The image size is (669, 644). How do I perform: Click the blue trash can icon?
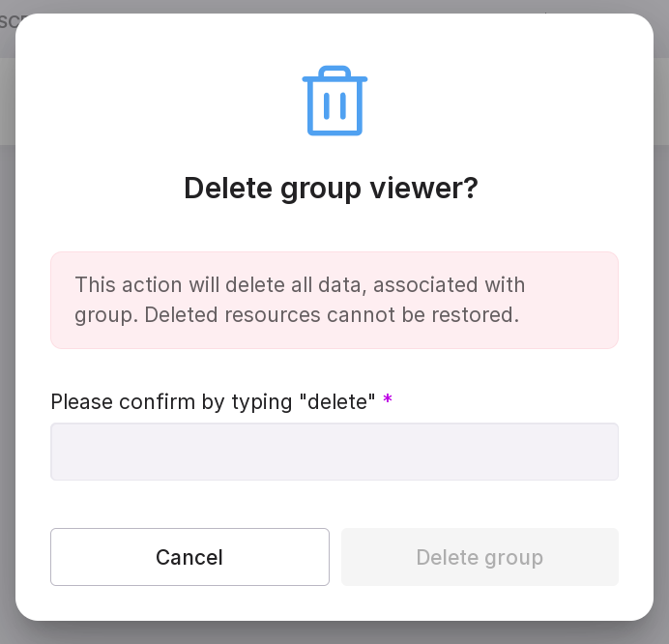[334, 102]
